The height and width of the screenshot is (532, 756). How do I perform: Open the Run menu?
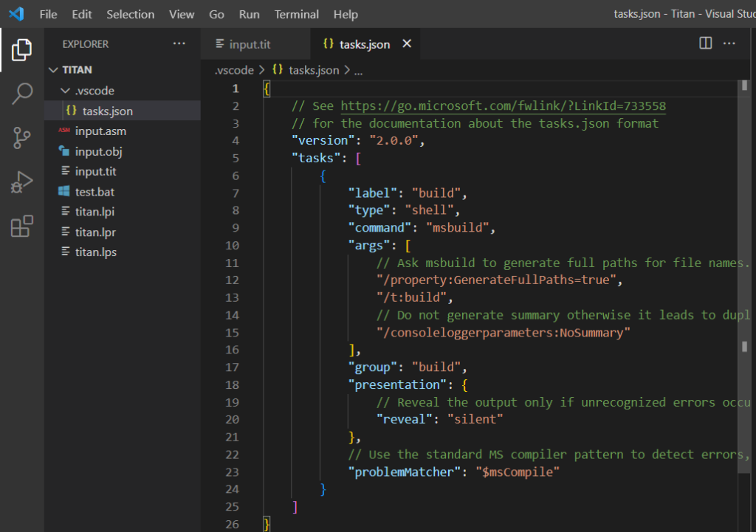[x=250, y=15]
